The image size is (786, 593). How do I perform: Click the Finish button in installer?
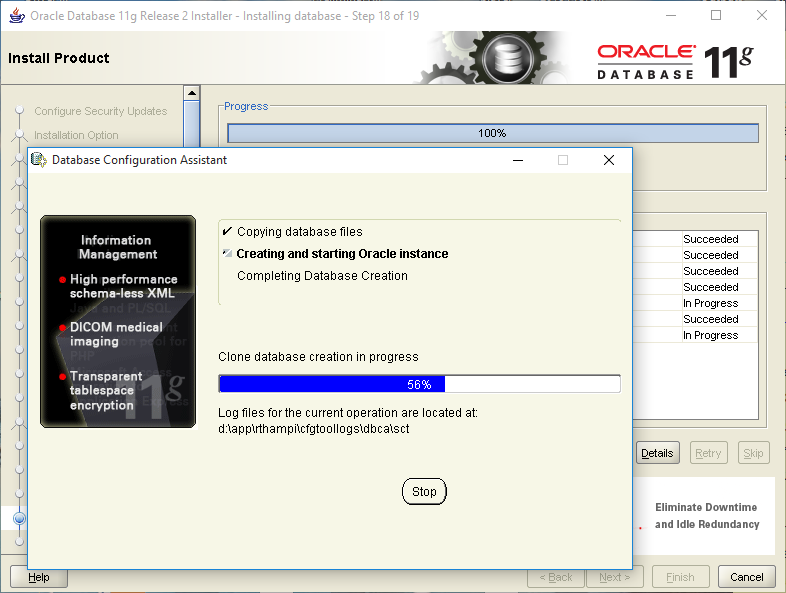click(680, 577)
